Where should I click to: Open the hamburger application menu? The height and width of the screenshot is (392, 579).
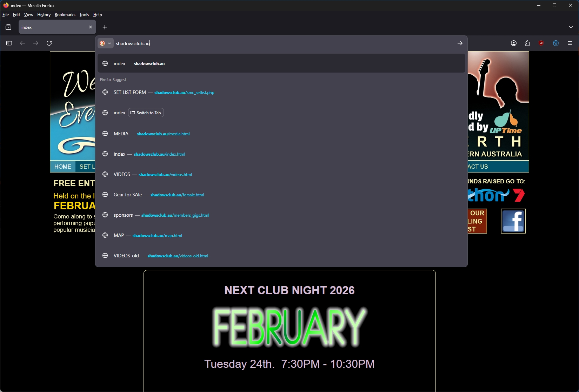coord(570,43)
